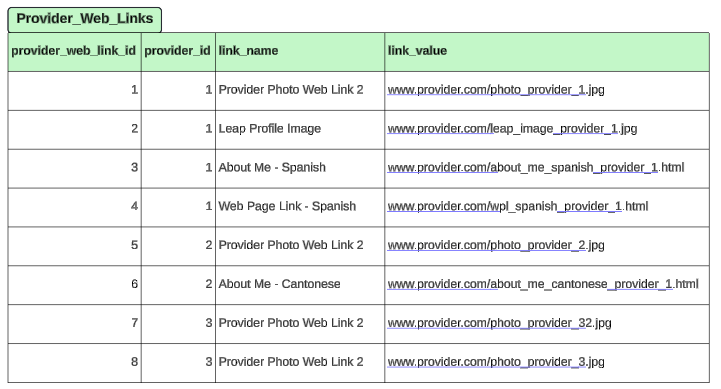Click the Leap Profile Image cell
The width and height of the screenshot is (721, 389).
tap(300, 130)
